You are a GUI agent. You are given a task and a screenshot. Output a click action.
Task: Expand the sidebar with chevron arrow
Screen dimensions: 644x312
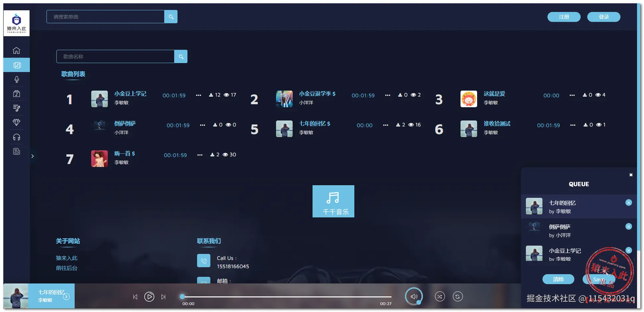pos(33,156)
